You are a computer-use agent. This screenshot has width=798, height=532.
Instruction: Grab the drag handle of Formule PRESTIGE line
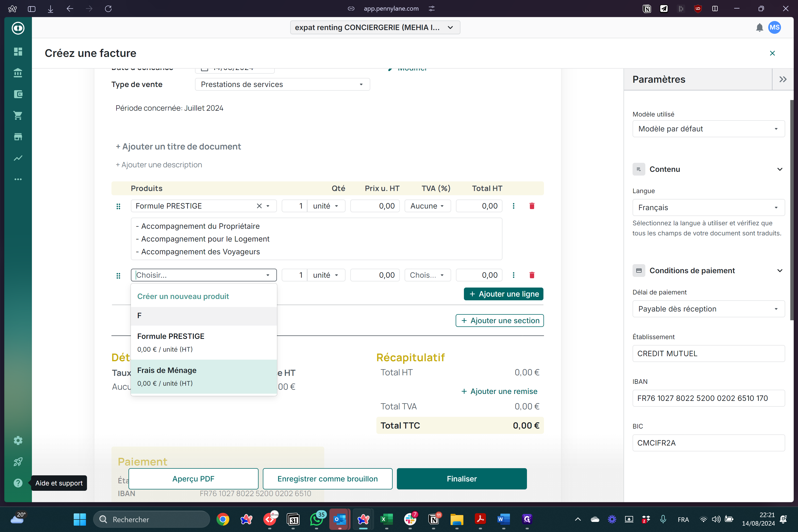coord(118,206)
